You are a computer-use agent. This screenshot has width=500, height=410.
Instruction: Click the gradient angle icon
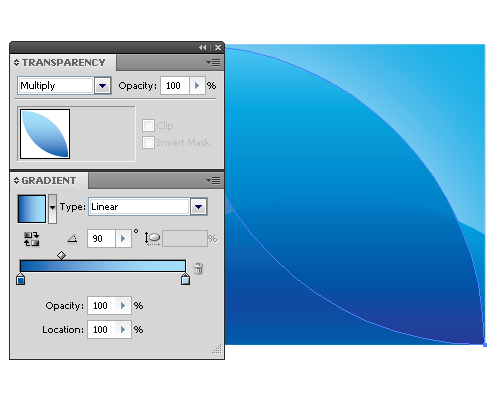click(x=73, y=239)
